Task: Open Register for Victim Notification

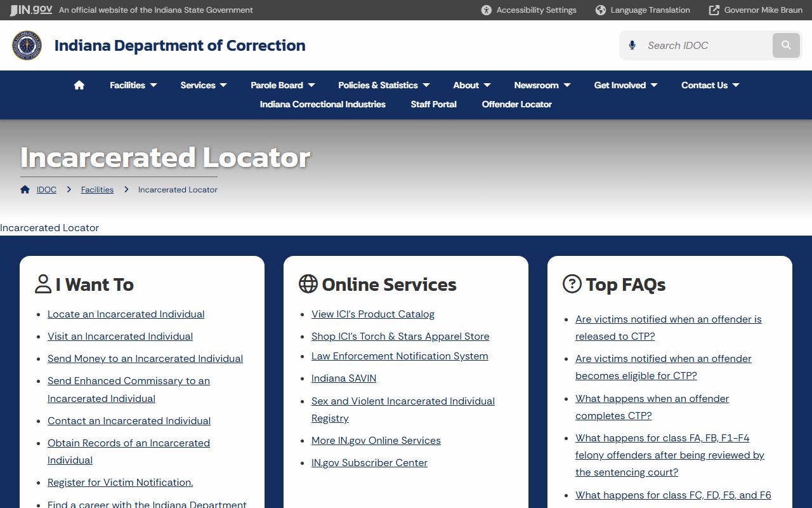Action: 121,483
